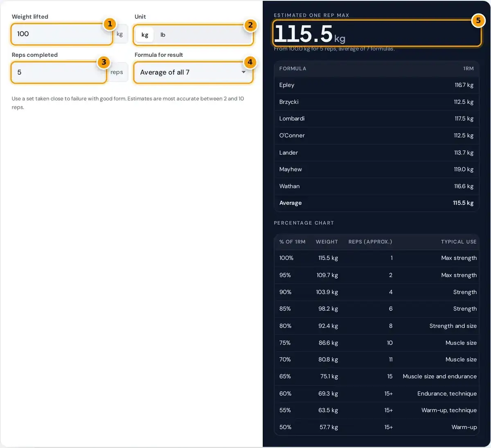
Task: Click the WEIGHT column header
Action: pyautogui.click(x=327, y=242)
